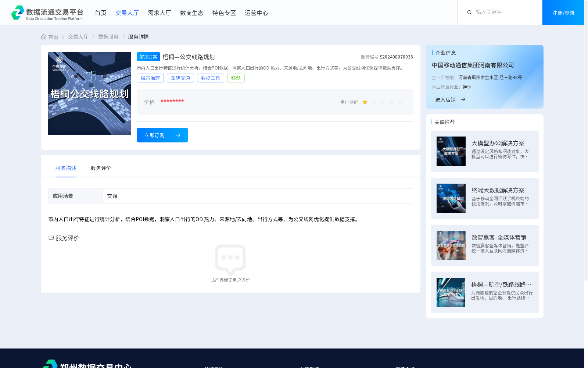Open 大模型办公解决方案 recommendation title
The image size is (588, 368).
tap(498, 143)
